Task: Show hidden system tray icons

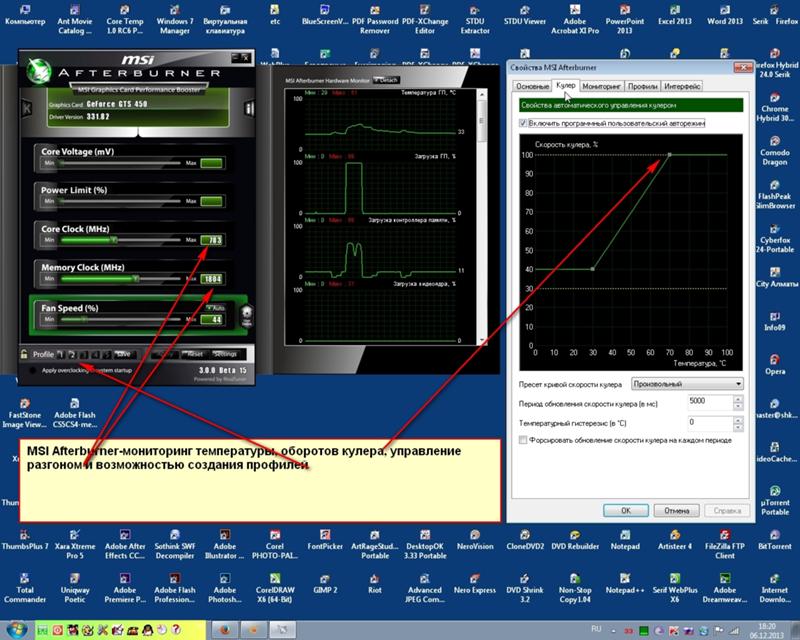Action: [x=613, y=631]
